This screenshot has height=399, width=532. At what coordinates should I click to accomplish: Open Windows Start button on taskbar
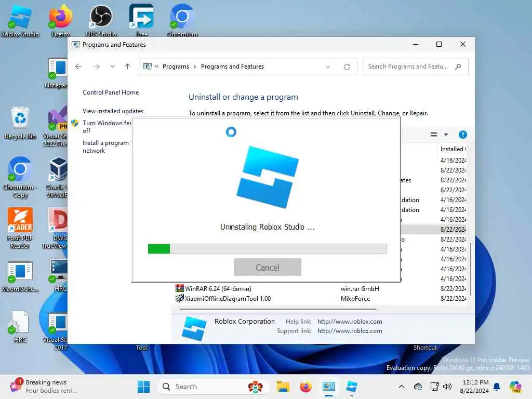pos(143,387)
